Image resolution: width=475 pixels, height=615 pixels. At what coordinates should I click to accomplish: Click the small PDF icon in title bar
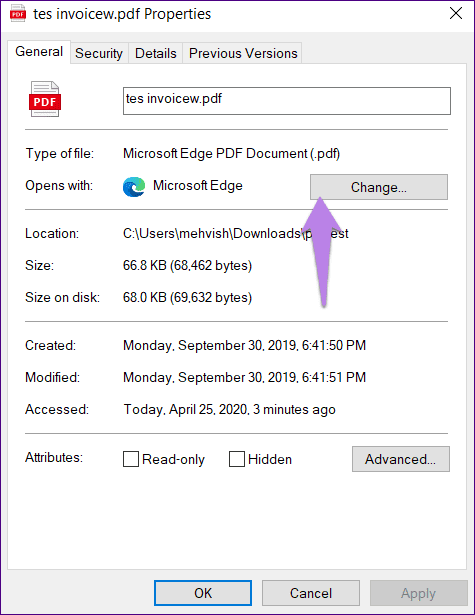click(x=18, y=14)
